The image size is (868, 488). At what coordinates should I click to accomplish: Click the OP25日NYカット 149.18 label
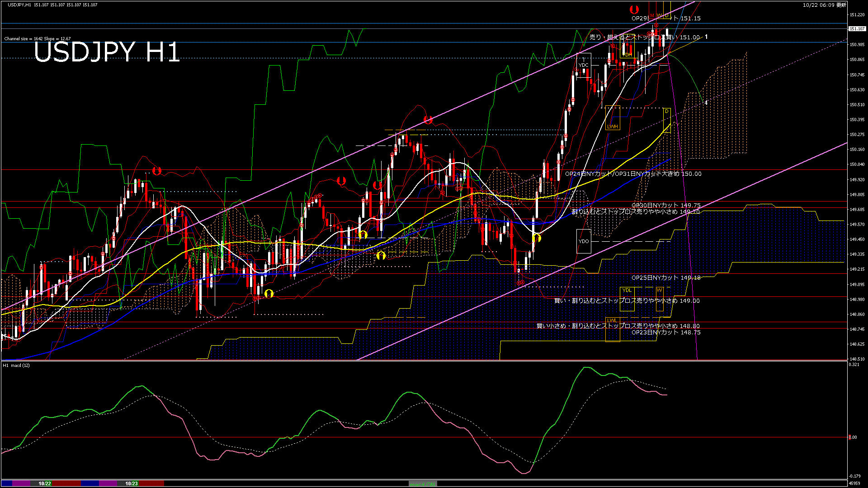pyautogui.click(x=666, y=277)
